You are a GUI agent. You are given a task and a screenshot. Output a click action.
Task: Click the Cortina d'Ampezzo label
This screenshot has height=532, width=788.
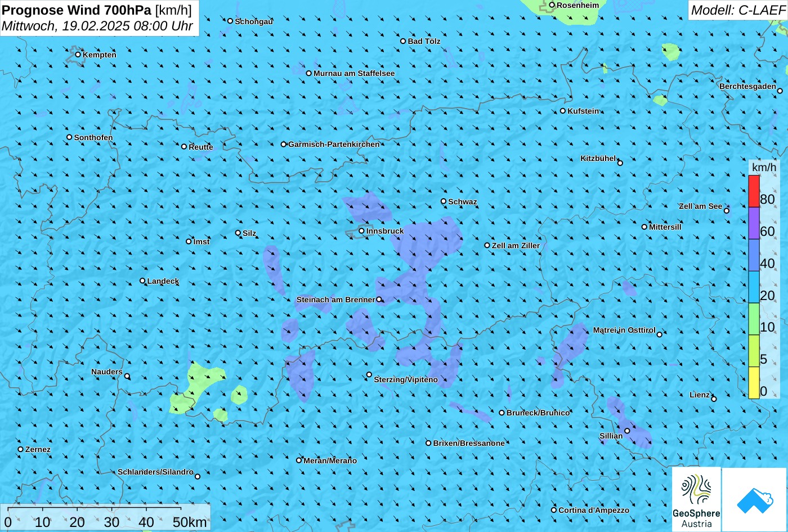(x=594, y=510)
